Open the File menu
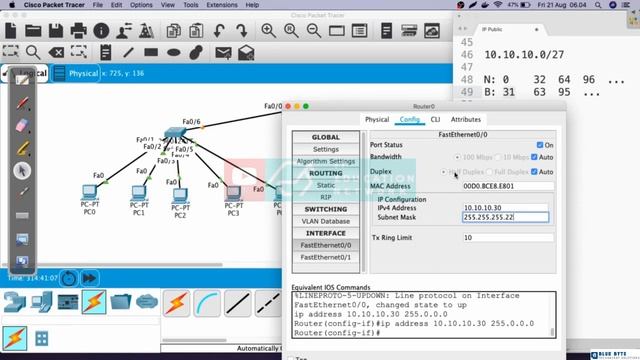640x360 pixels. point(98,5)
